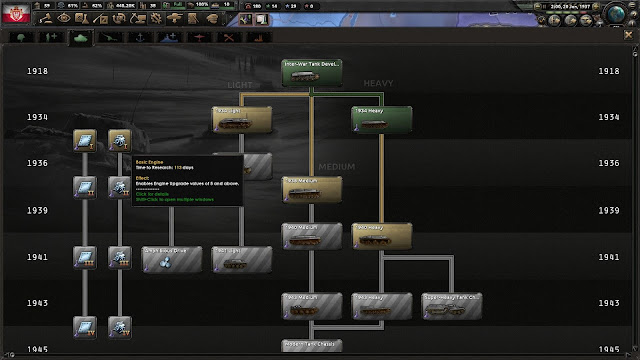Switch to the Naval anchor research tab
This screenshot has height=360, width=640.
tap(140, 38)
